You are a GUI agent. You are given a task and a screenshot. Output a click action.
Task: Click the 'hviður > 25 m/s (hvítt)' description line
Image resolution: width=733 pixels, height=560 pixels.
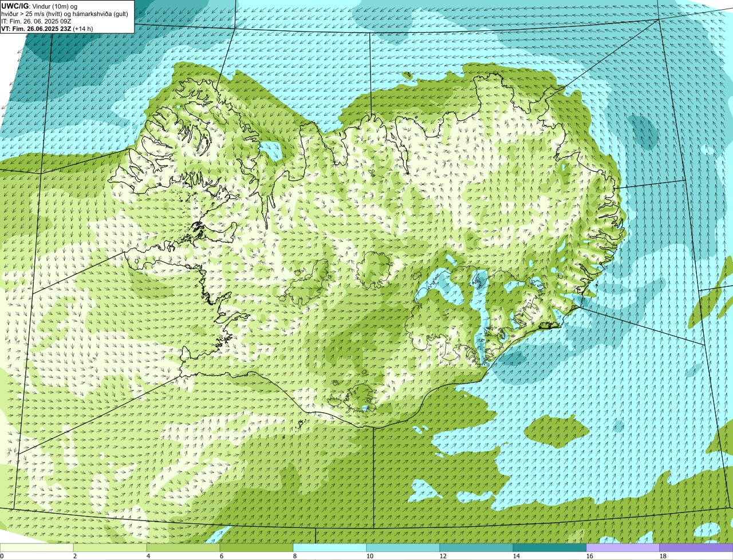(65, 14)
